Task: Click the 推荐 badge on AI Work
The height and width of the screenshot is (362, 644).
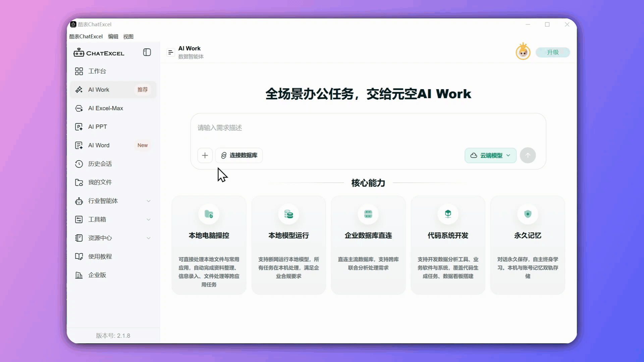Action: pyautogui.click(x=143, y=89)
